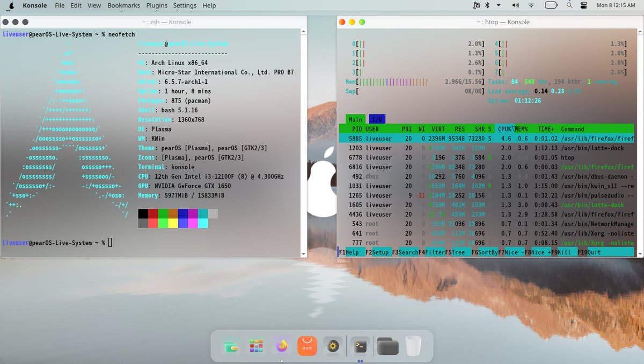The image size is (644, 364).
Task: Open the dark folder icon in dock
Action: (x=387, y=346)
